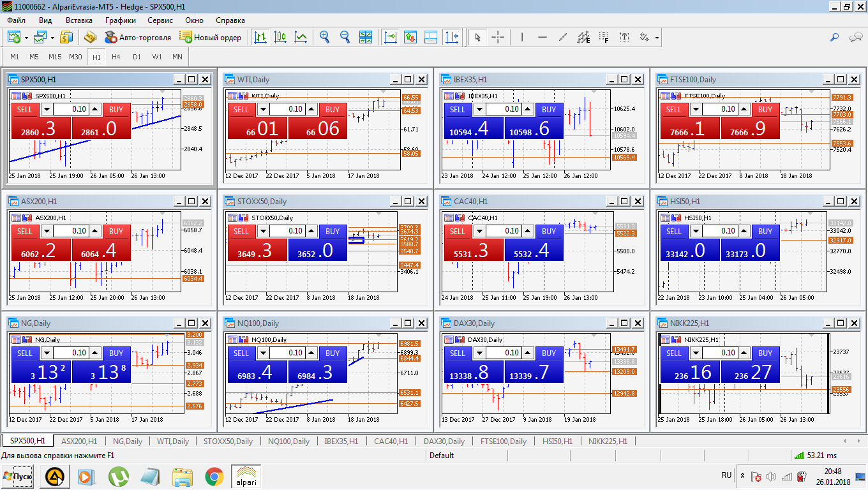
Task: Select the crosshair tool
Action: tap(498, 37)
